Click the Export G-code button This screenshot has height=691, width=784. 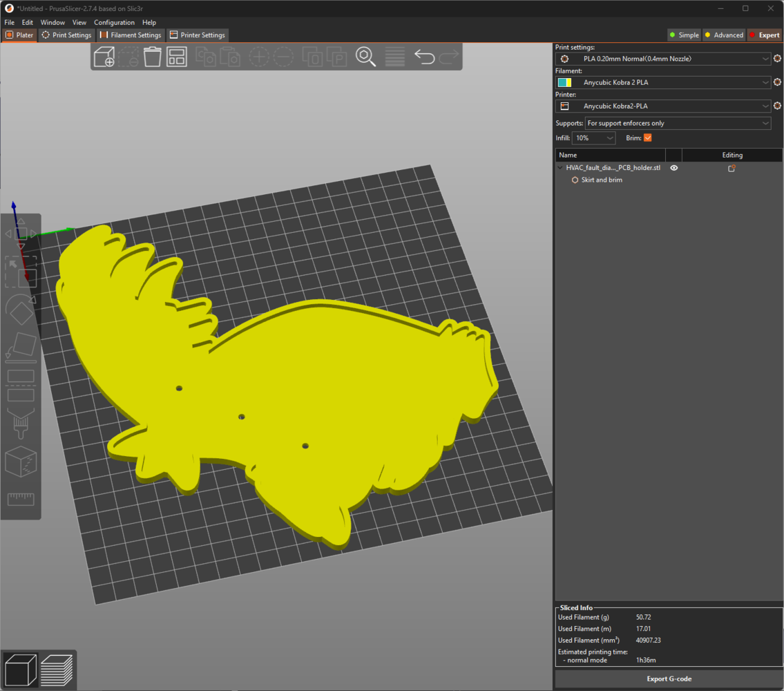coord(669,679)
